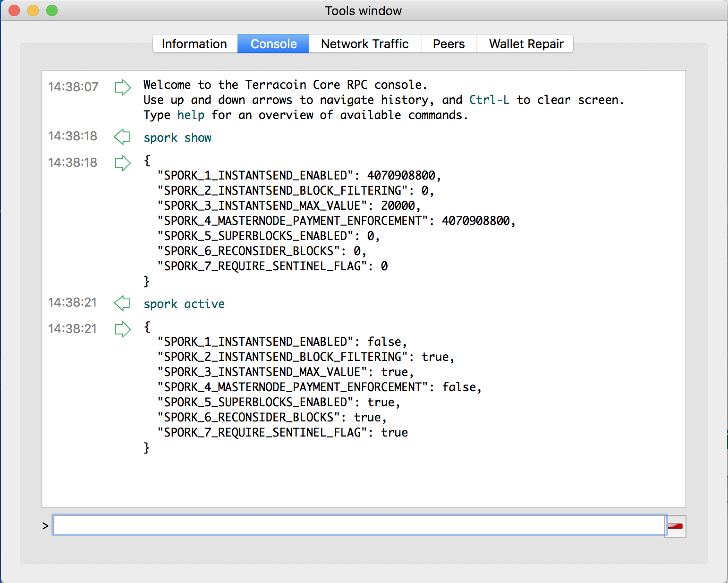Click the 'spork active' command text
Viewport: 728px width, 583px height.
[x=184, y=304]
